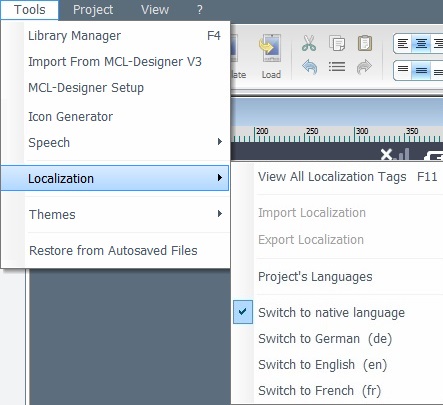Click the Load device icon

point(271,56)
